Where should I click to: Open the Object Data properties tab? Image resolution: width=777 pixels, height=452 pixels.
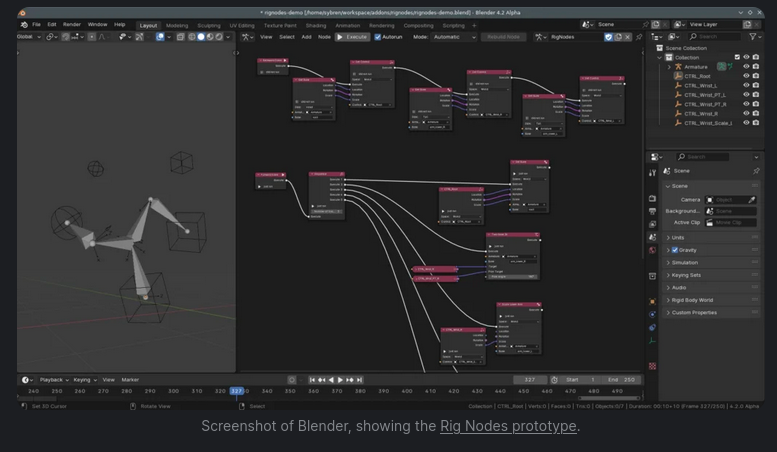point(652,340)
